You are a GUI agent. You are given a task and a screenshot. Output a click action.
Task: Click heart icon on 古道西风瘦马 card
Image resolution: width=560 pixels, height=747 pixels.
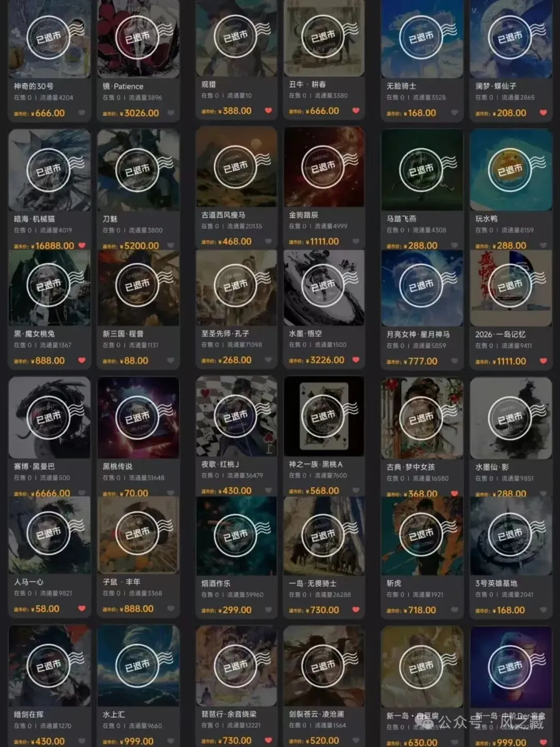click(269, 241)
